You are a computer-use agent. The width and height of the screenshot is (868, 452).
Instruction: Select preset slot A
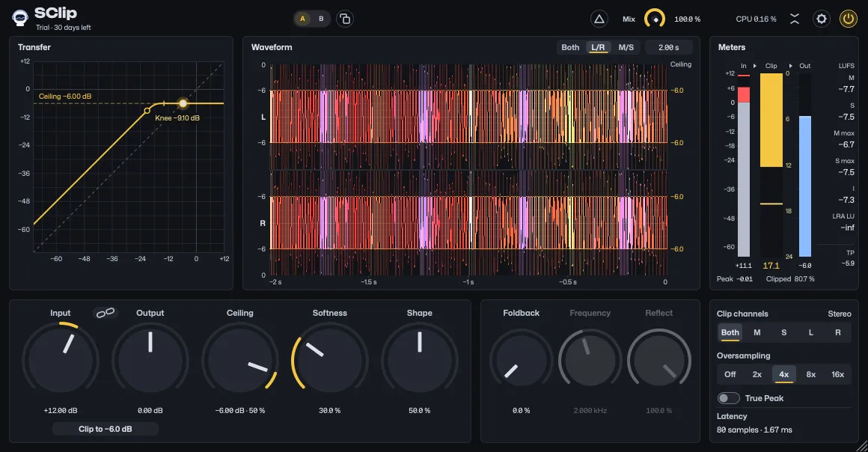(302, 19)
